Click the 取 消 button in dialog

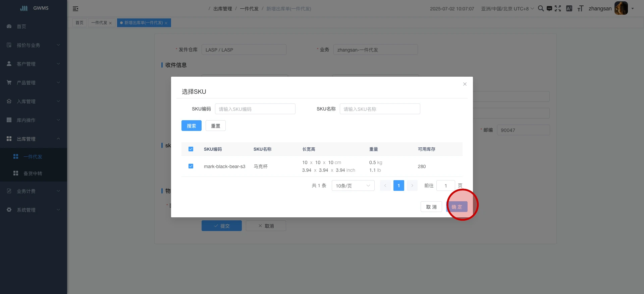coord(431,207)
